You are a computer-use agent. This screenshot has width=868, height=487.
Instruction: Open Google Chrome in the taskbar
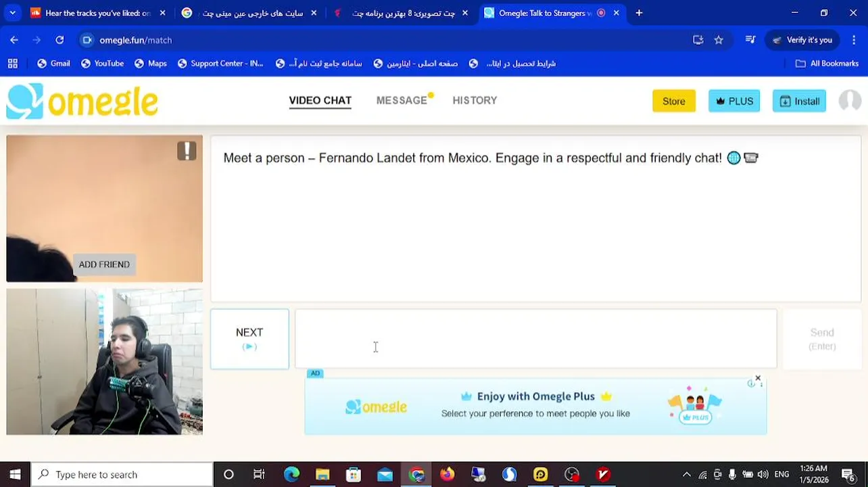click(416, 474)
